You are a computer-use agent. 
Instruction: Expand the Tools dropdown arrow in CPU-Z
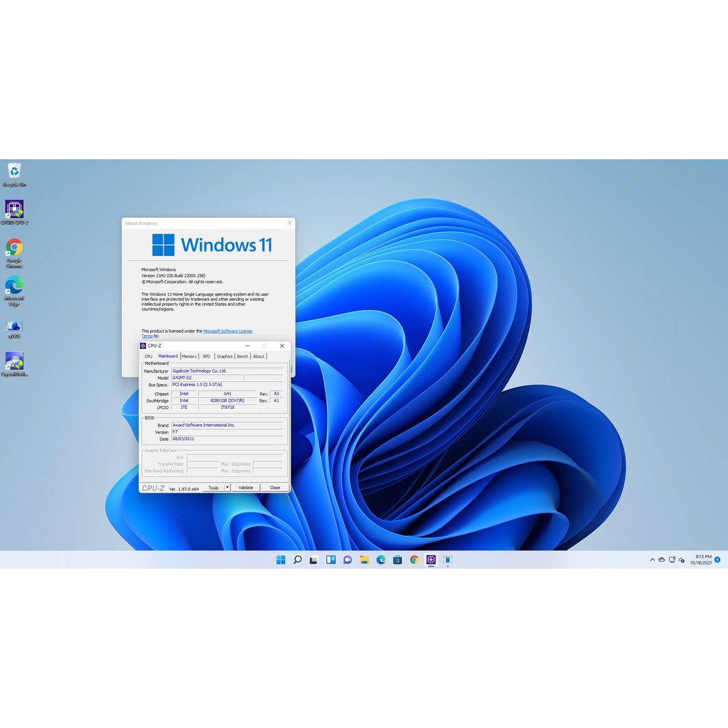[x=227, y=488]
